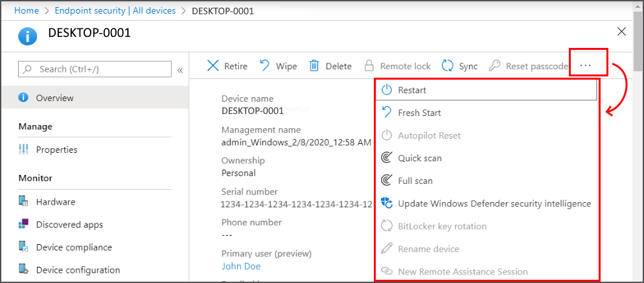Screen dimensions: 644x283
Task: Go to Endpoint security All devices breadcrumb
Action: click(x=115, y=10)
